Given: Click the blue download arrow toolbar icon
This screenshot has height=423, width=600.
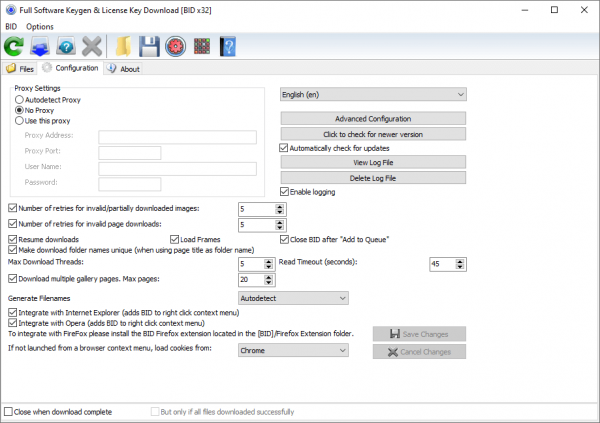Looking at the screenshot, I should click(40, 47).
